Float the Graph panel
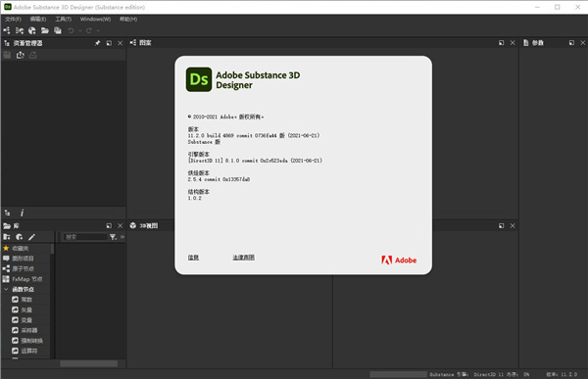 (x=502, y=43)
